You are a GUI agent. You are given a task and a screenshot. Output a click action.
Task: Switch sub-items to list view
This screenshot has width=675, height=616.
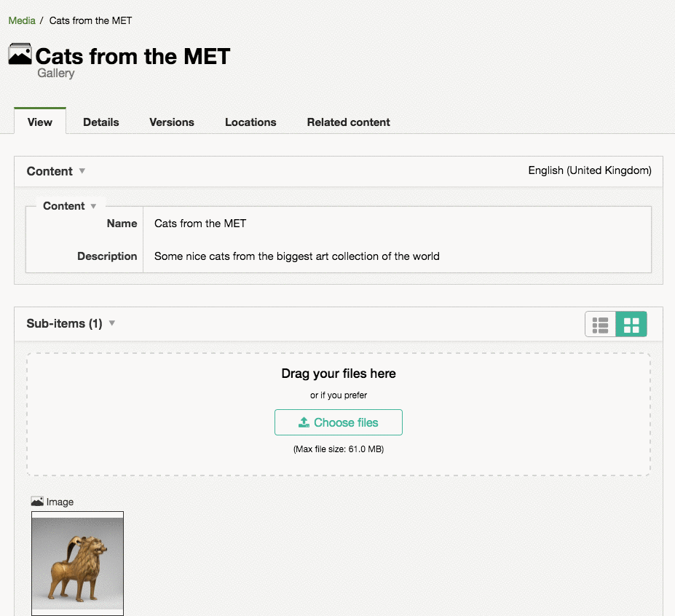[x=601, y=325]
